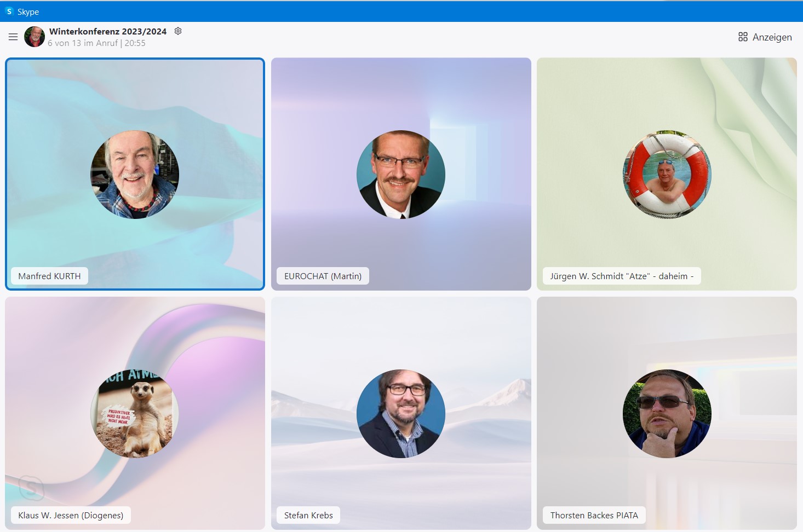
Task: Open the Winterkonferenz 2023/2024 title
Action: (x=108, y=32)
